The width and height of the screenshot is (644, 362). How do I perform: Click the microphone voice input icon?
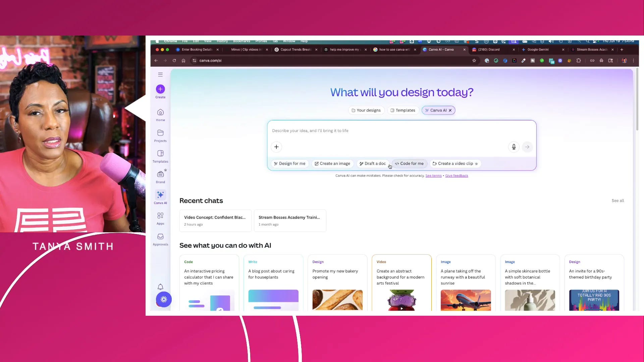click(x=514, y=147)
